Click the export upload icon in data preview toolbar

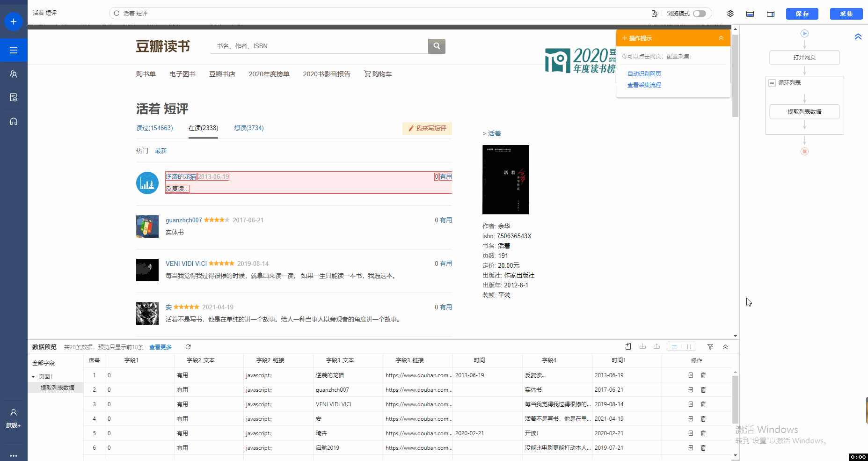[656, 346]
